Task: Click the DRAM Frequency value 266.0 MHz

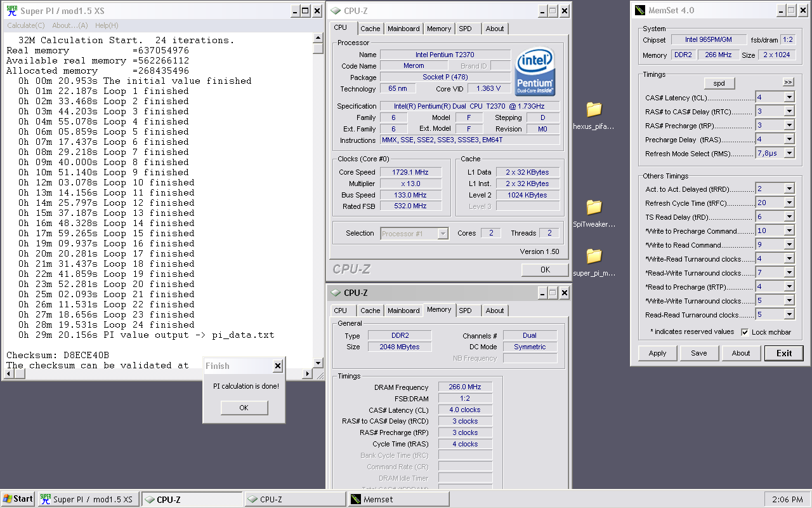Action: (465, 387)
